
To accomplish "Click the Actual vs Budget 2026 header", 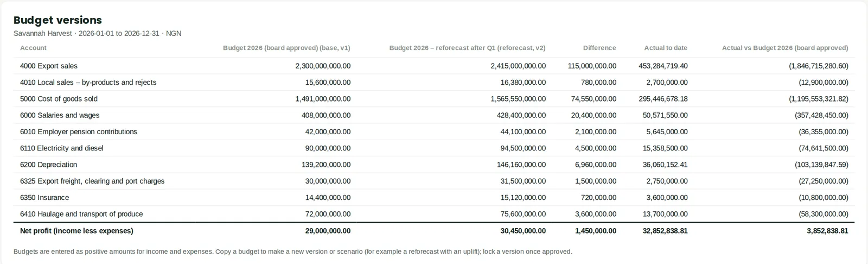I will pos(785,48).
